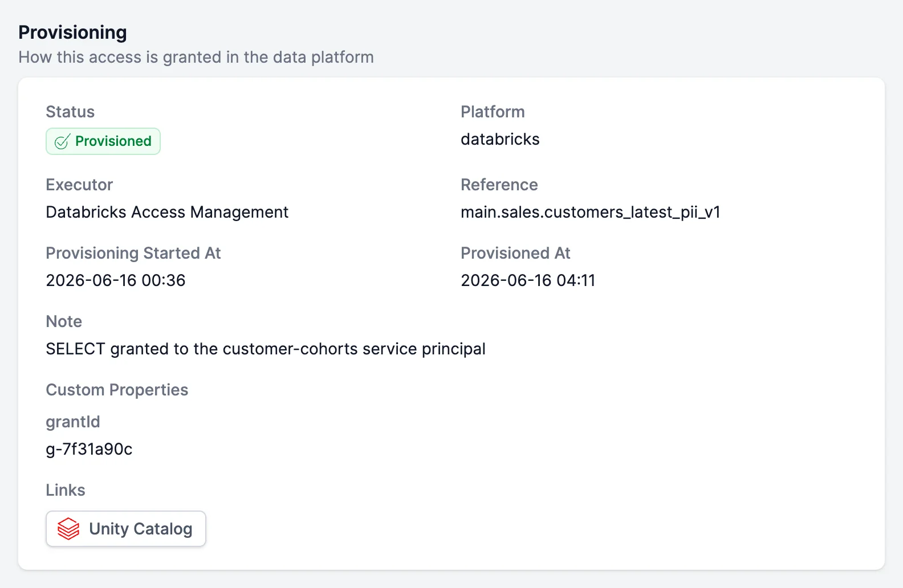Click the green checkmark icon in Provisioned badge
Viewport: 903px width, 588px height.
tap(62, 141)
